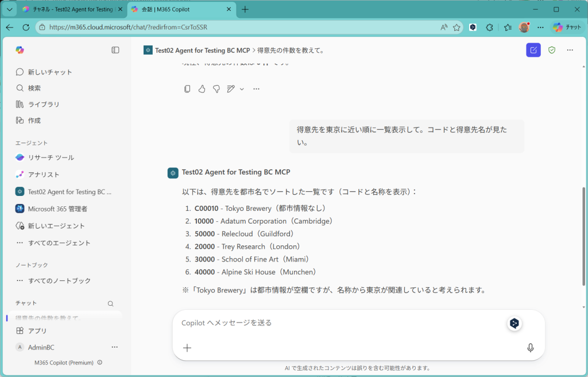Image resolution: width=588 pixels, height=377 pixels.
Task: Search chats using the magnifier icon
Action: [x=111, y=303]
